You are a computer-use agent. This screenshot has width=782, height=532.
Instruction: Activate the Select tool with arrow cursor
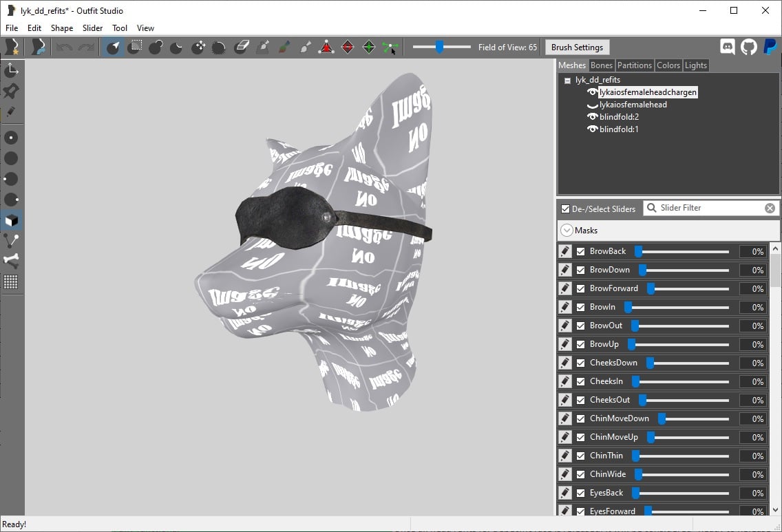pyautogui.click(x=113, y=47)
